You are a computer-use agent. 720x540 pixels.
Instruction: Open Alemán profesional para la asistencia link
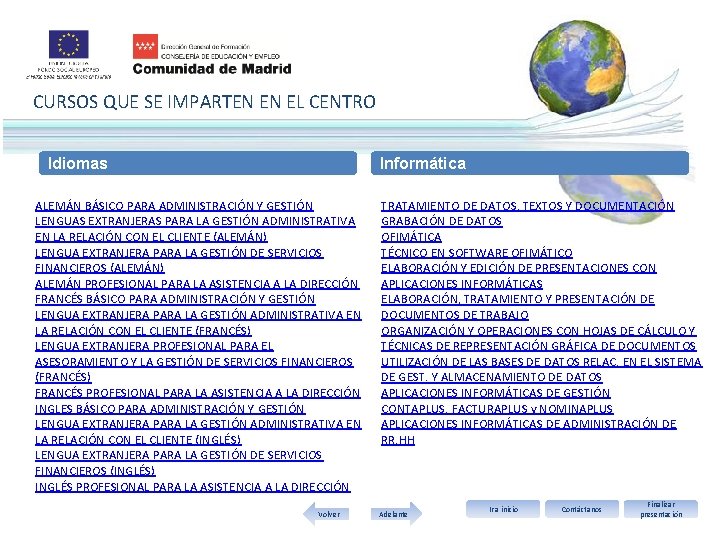click(x=197, y=284)
